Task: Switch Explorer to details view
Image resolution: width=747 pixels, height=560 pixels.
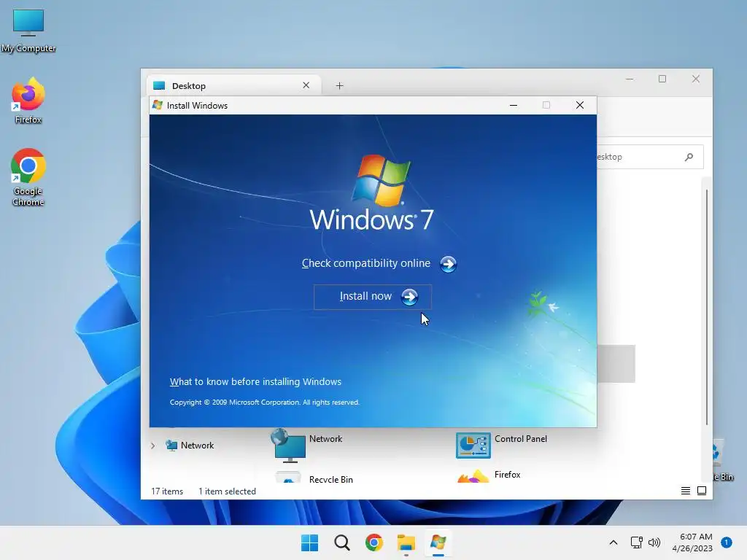Action: (686, 491)
